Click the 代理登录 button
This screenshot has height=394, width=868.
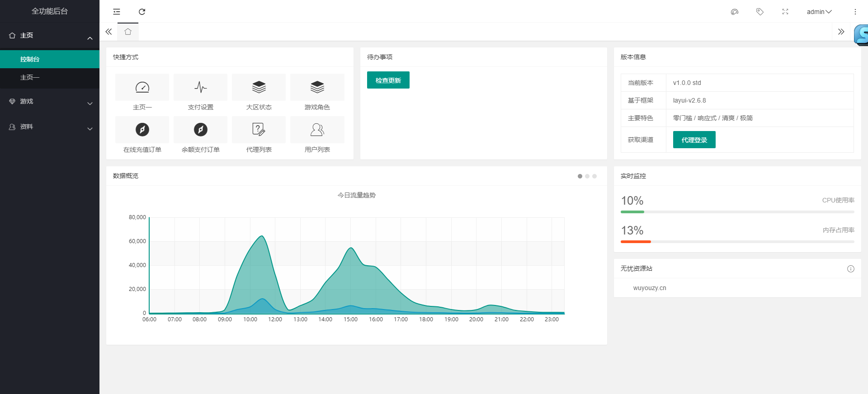694,140
